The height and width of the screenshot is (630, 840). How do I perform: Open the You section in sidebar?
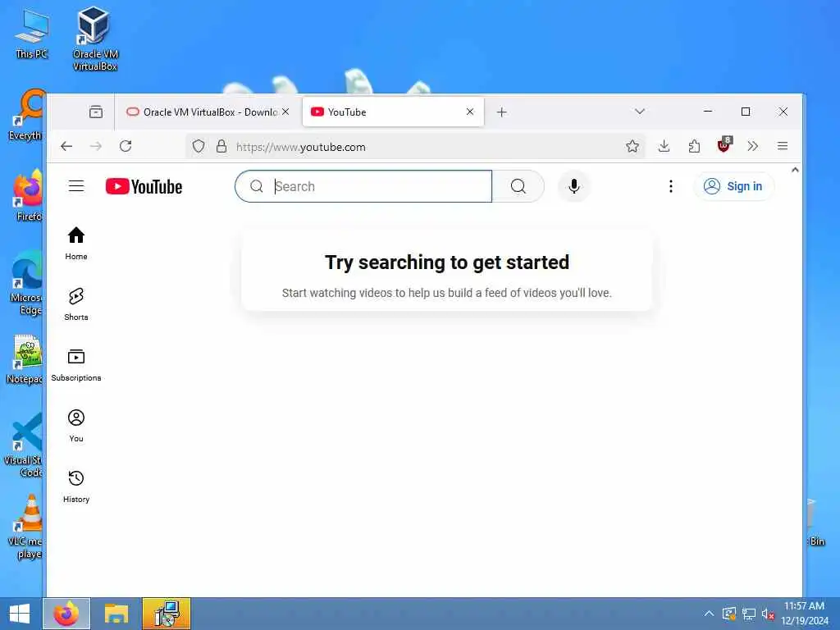coord(76,426)
